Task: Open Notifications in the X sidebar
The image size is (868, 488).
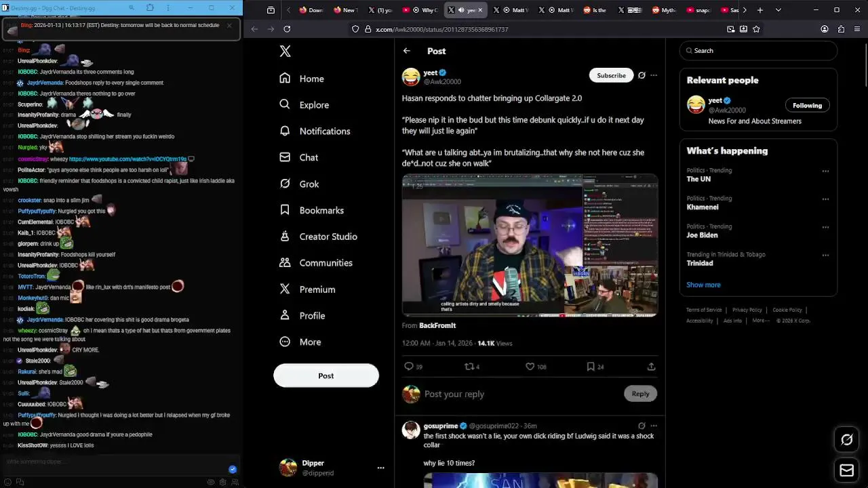Action: 315,131
